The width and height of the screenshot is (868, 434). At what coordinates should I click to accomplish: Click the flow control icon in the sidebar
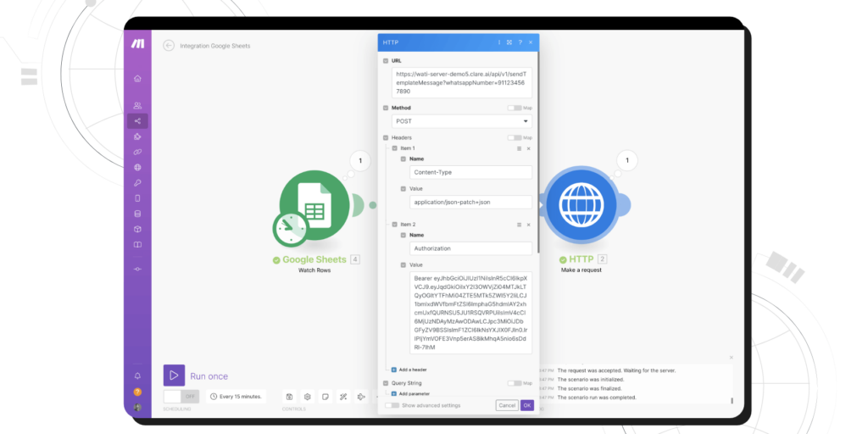[137, 269]
